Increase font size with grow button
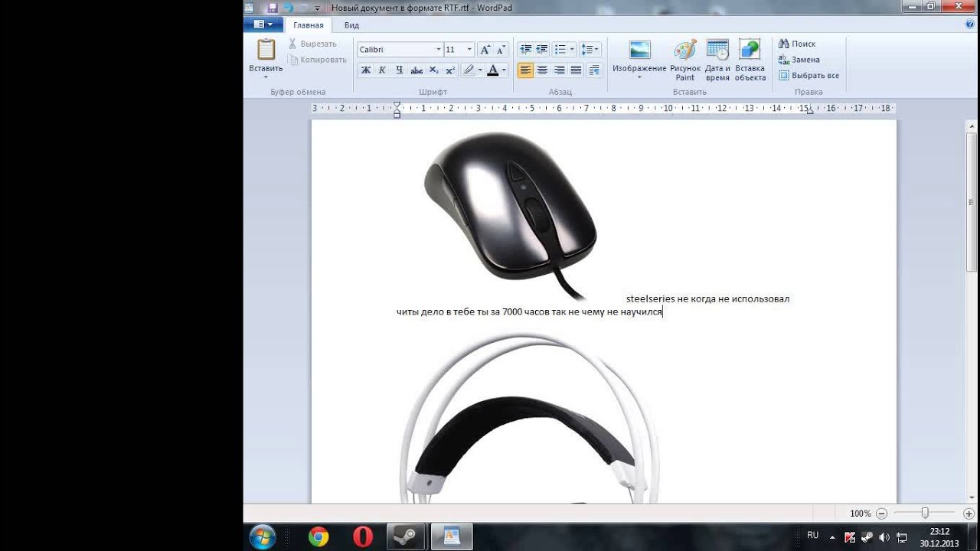 coord(485,50)
